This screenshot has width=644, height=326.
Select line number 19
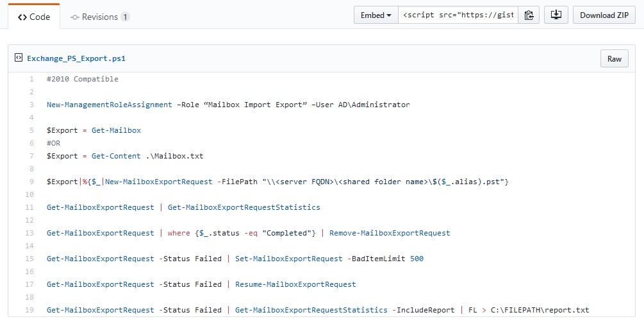[29, 310]
